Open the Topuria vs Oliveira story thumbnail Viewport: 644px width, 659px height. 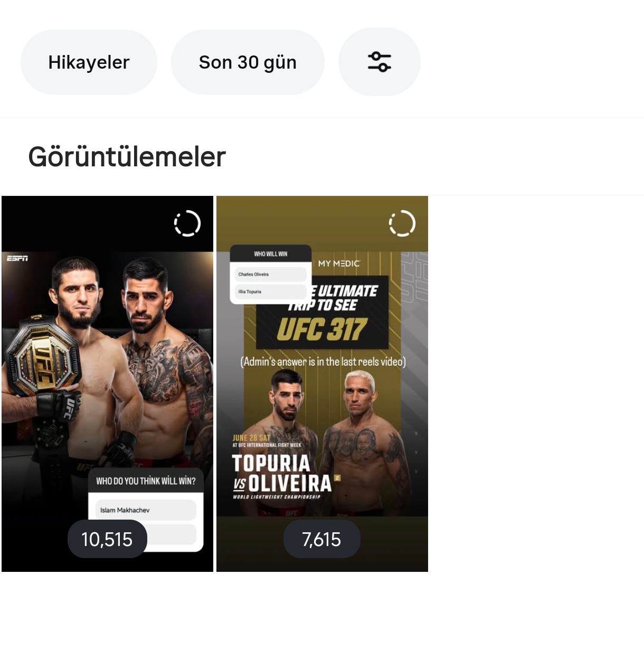click(x=322, y=384)
